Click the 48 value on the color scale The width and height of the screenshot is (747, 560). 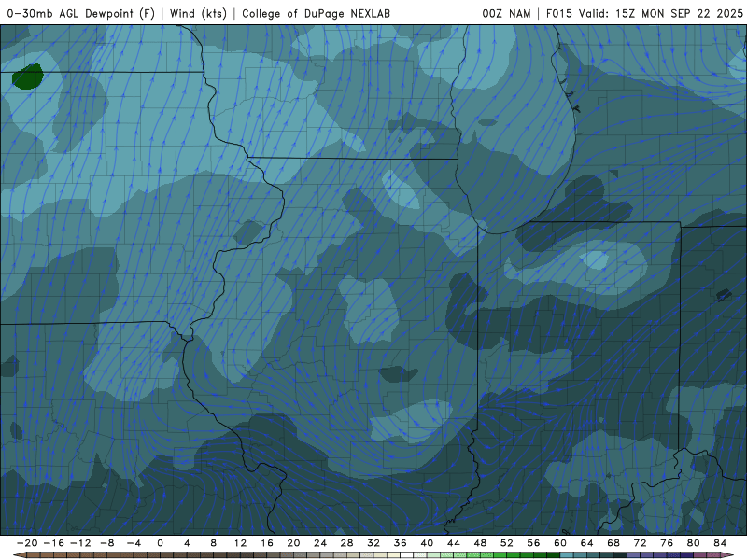coord(480,543)
